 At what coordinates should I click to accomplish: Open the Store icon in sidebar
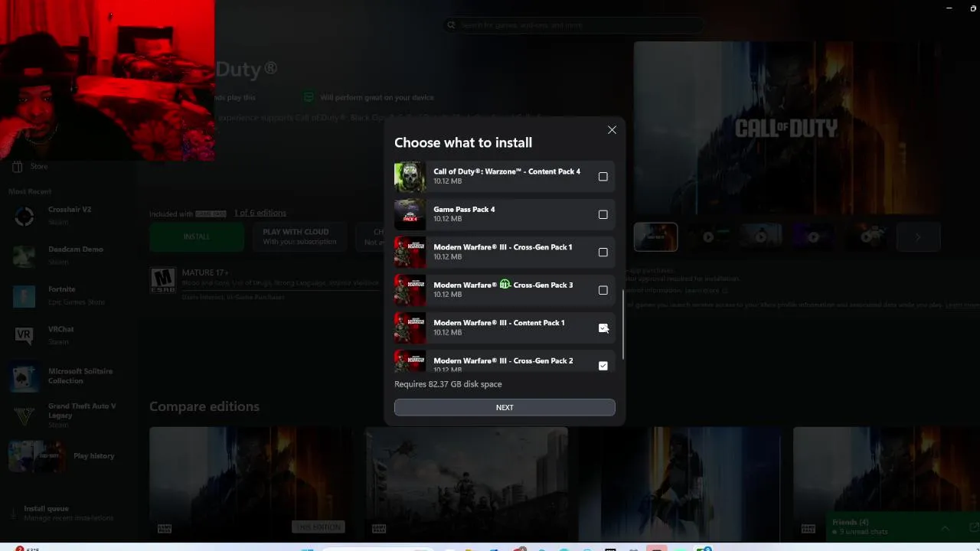[18, 166]
